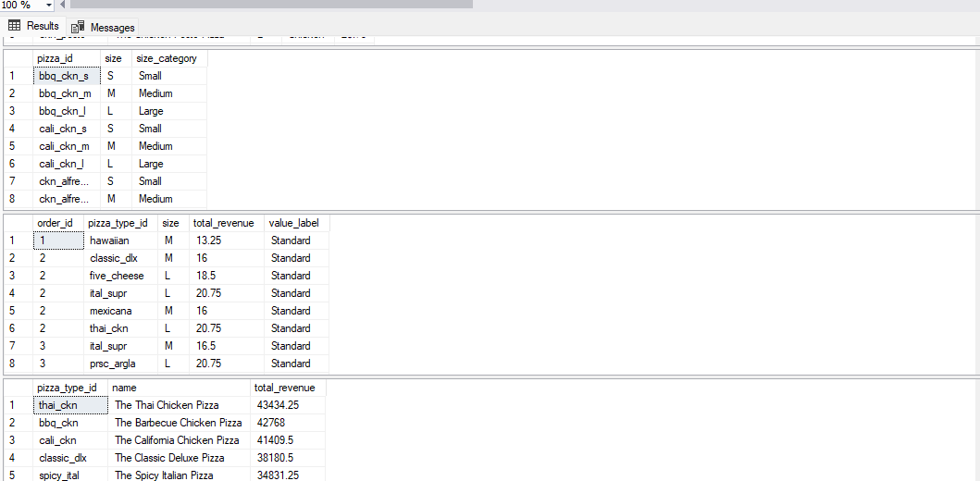This screenshot has height=481, width=980.
Task: Select the classic_dlx cell in the bottom grid
Action: 70,458
